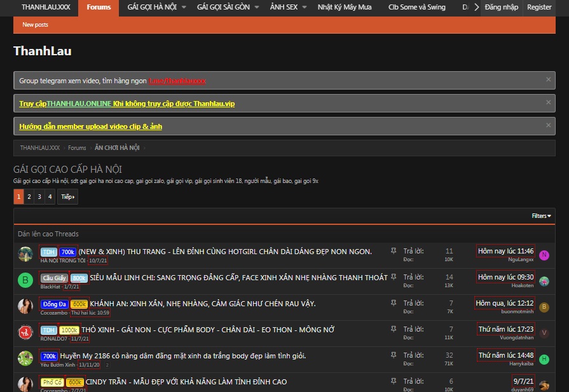Open username RONALDO7
This screenshot has height=392, width=569.
tap(53, 339)
